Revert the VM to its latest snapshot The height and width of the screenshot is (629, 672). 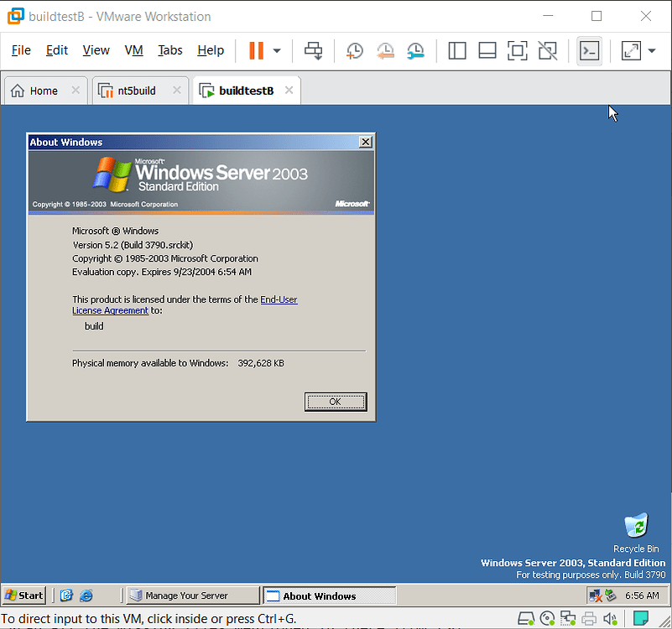[385, 51]
